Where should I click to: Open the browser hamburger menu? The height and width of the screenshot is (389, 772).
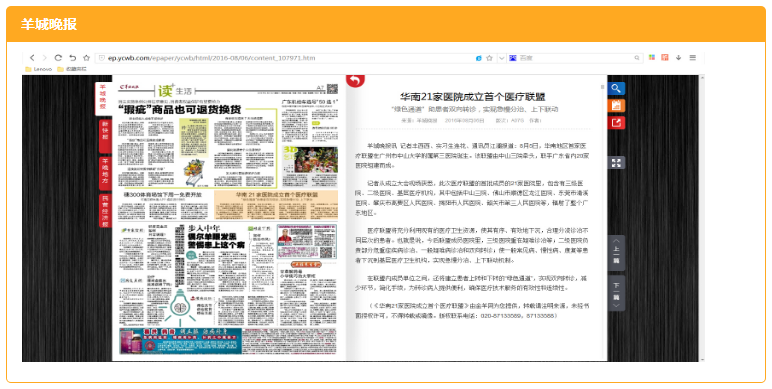coord(692,58)
